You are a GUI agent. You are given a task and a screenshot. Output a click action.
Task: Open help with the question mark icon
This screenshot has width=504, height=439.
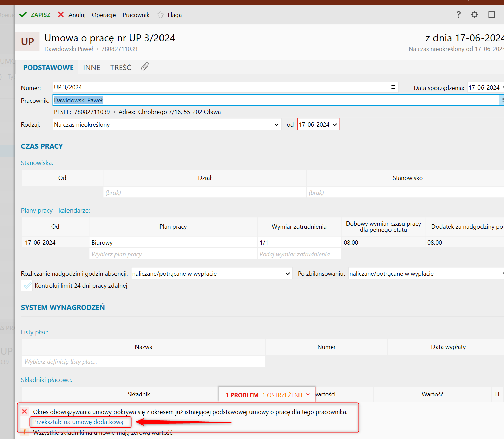pyautogui.click(x=459, y=15)
